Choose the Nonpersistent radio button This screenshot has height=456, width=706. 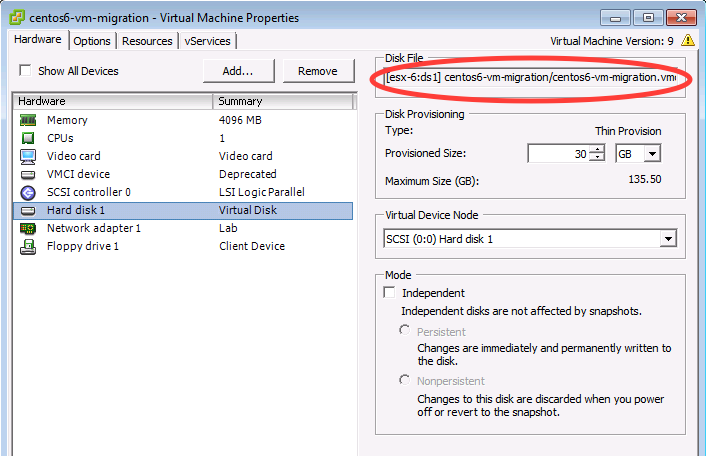[405, 380]
